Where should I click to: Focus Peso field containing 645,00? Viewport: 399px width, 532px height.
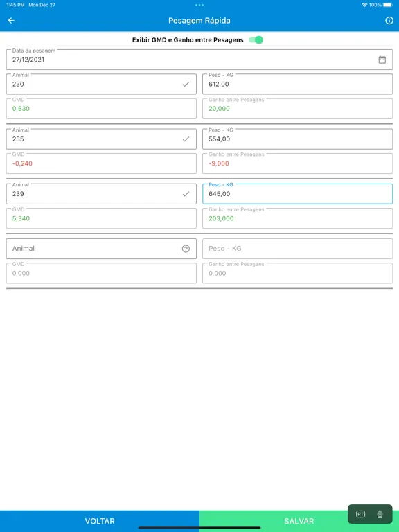(298, 194)
